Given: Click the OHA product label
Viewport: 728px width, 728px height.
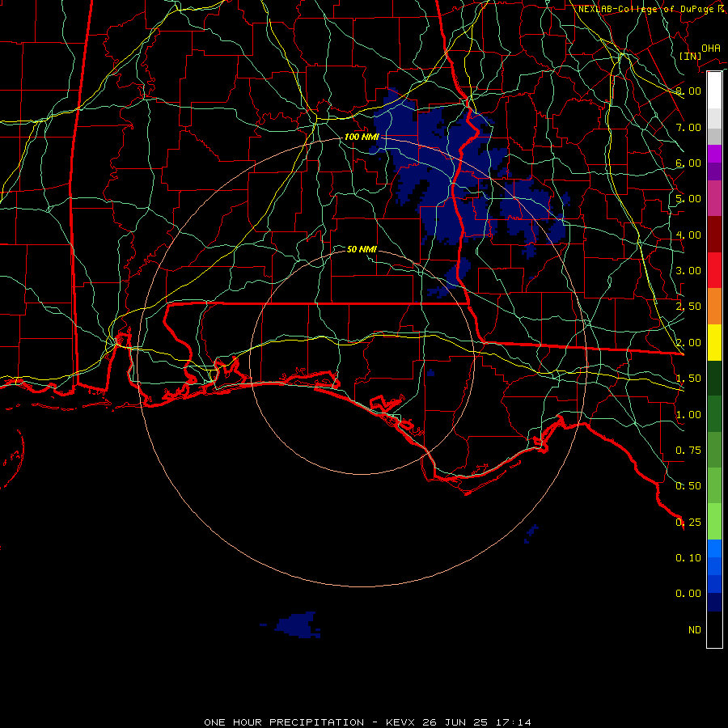Looking at the screenshot, I should tap(711, 48).
